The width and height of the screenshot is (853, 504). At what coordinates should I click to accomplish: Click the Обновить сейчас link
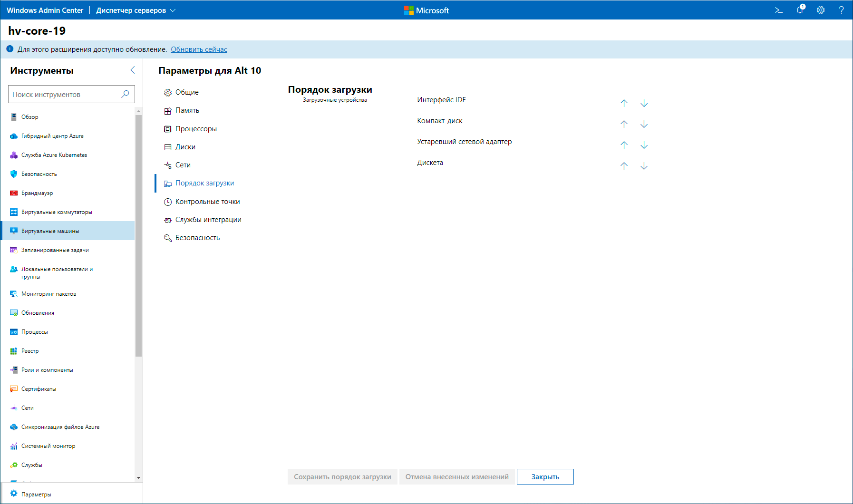pos(199,49)
